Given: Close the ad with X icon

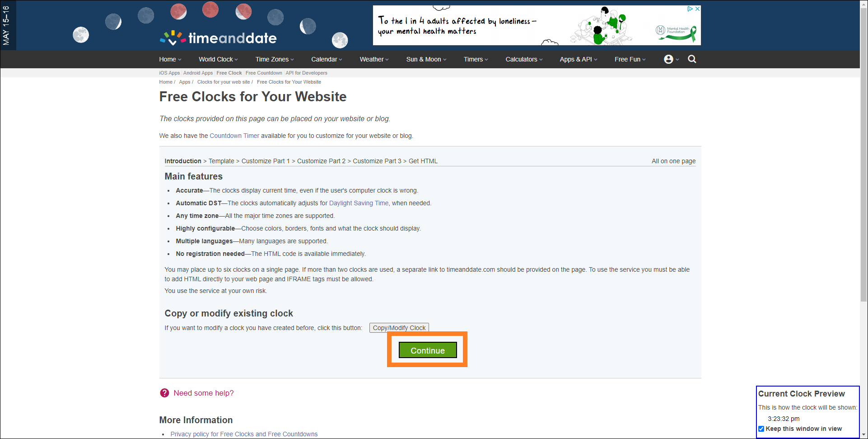Looking at the screenshot, I should (697, 9).
